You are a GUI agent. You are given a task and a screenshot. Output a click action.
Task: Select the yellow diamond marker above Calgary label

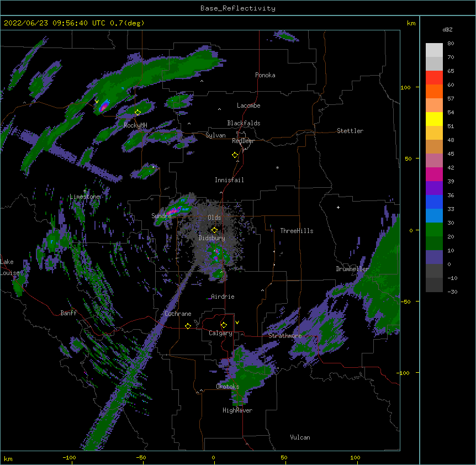click(x=224, y=325)
